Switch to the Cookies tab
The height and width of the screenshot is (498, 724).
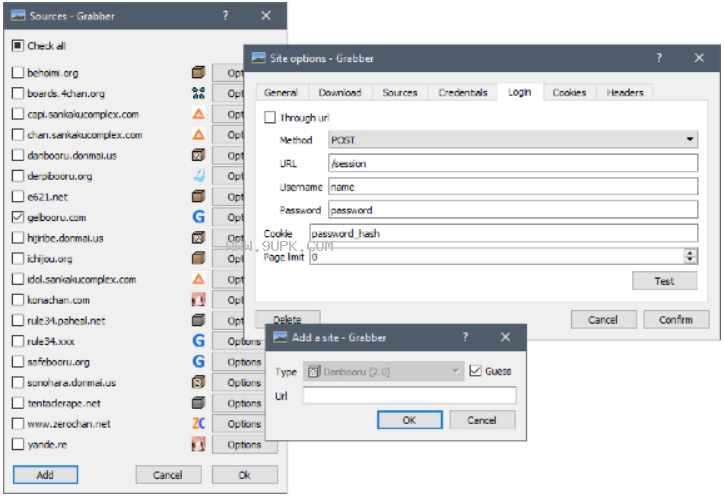[x=569, y=92]
